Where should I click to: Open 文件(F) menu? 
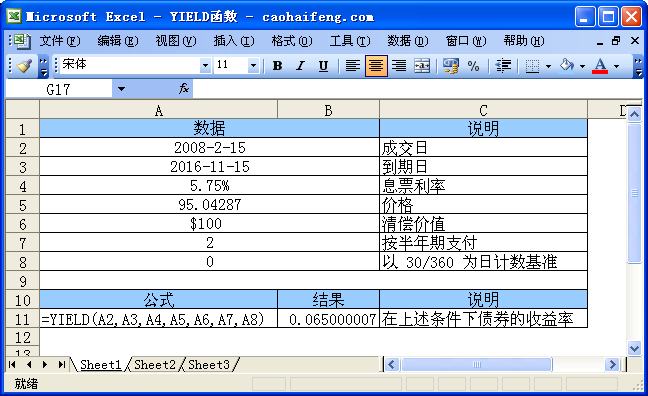coord(60,41)
